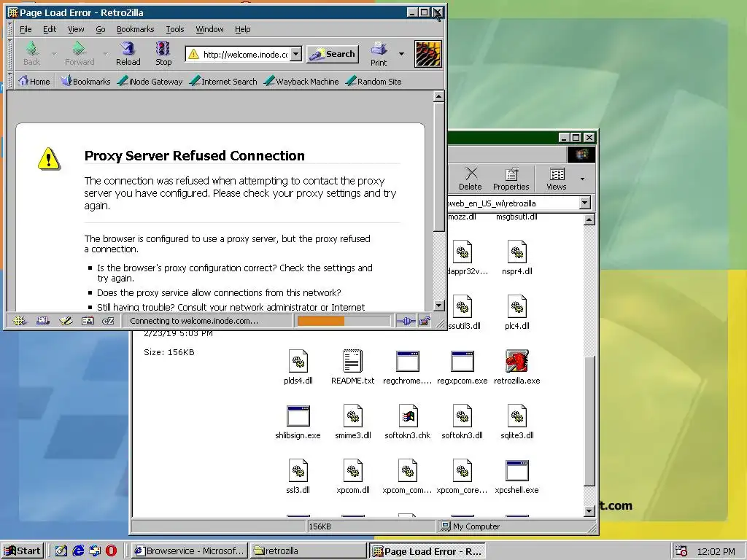747x560 pixels.
Task: Click the RetroZilla throbber logo
Action: 427,53
